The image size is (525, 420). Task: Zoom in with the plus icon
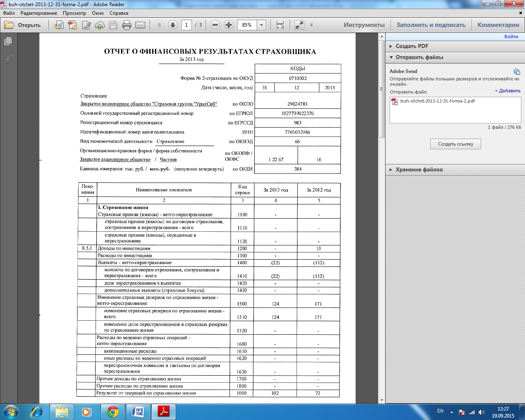click(x=229, y=25)
